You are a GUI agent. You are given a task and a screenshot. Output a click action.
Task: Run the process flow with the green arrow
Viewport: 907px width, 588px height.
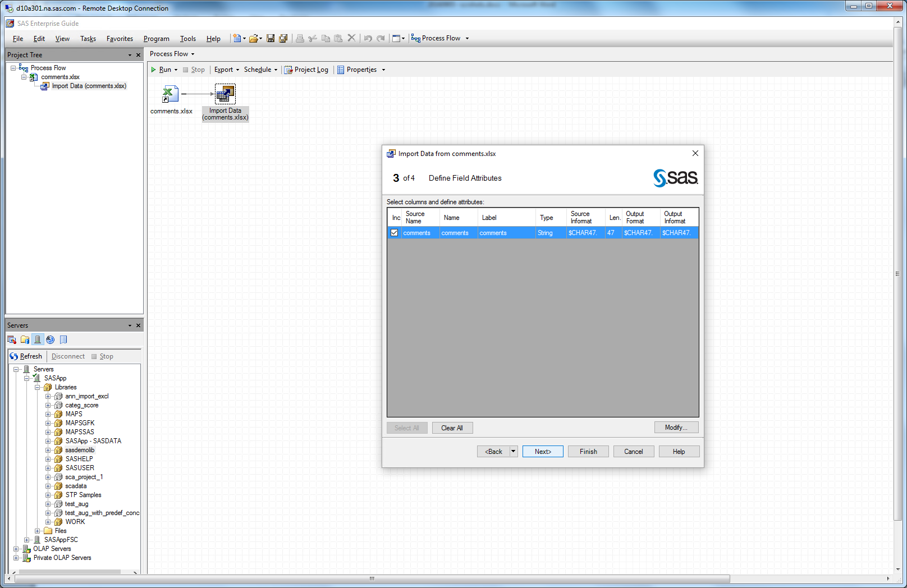click(154, 70)
